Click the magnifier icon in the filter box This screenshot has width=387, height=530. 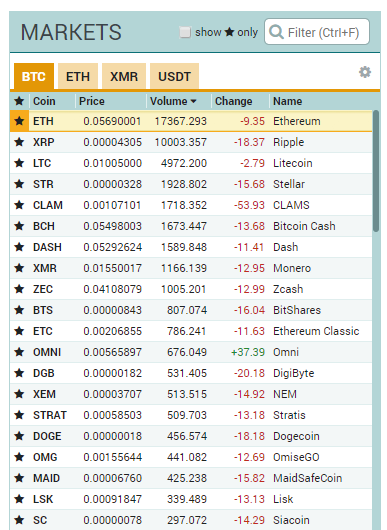click(x=276, y=32)
